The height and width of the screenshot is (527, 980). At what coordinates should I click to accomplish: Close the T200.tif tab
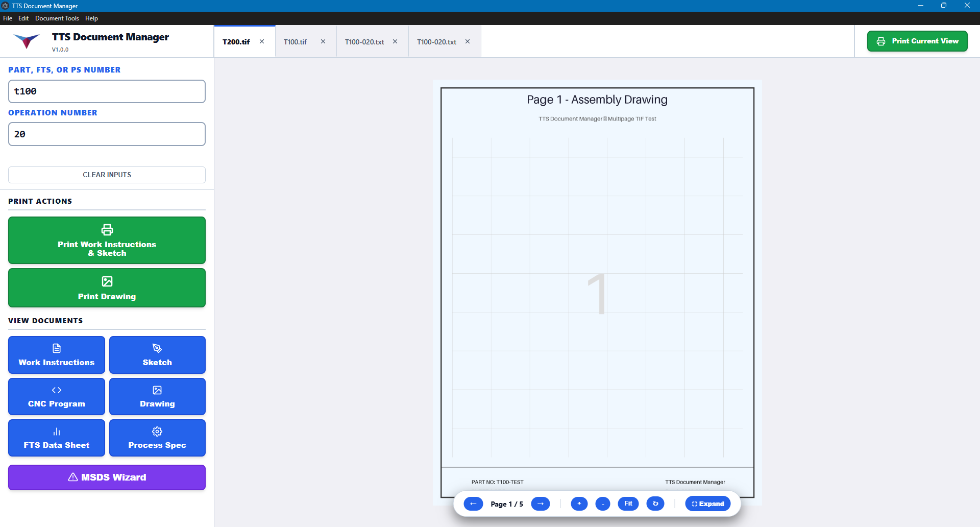[262, 42]
